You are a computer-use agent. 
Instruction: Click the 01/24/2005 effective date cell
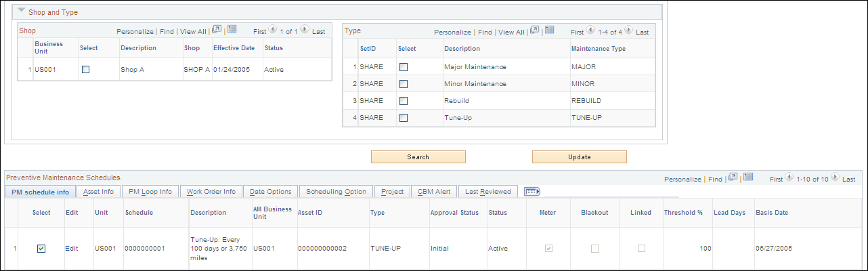[x=234, y=69]
